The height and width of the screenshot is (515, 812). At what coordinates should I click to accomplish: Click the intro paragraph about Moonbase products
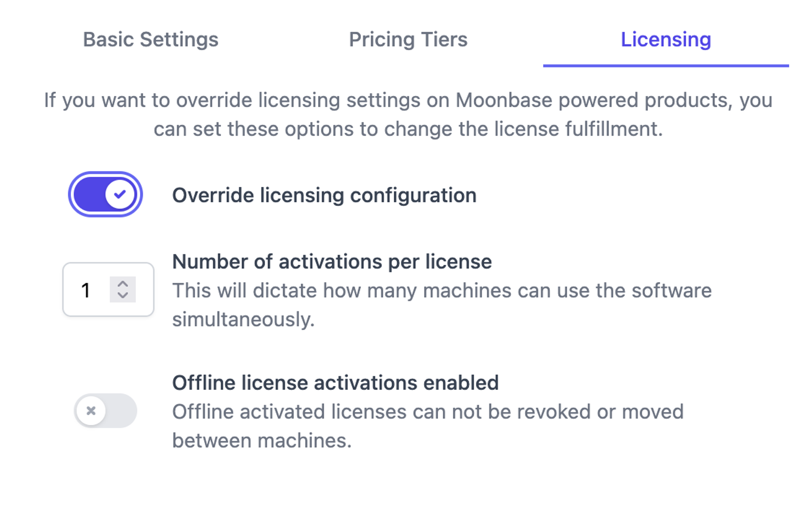click(408, 114)
